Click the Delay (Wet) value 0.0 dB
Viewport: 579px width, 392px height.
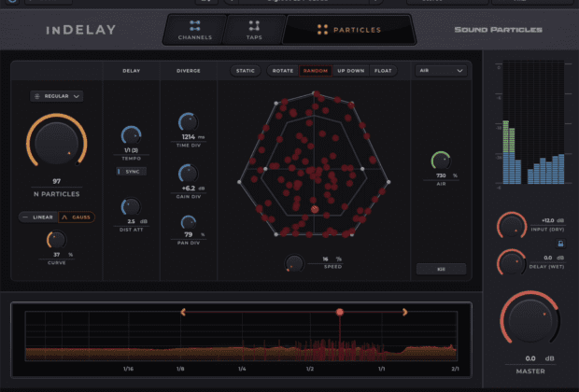pyautogui.click(x=554, y=258)
